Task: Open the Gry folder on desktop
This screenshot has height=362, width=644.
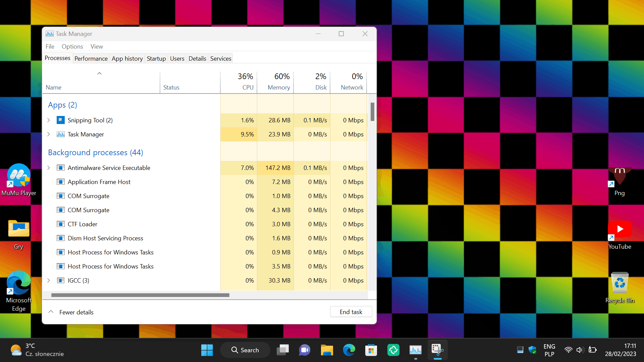Action: (x=18, y=229)
